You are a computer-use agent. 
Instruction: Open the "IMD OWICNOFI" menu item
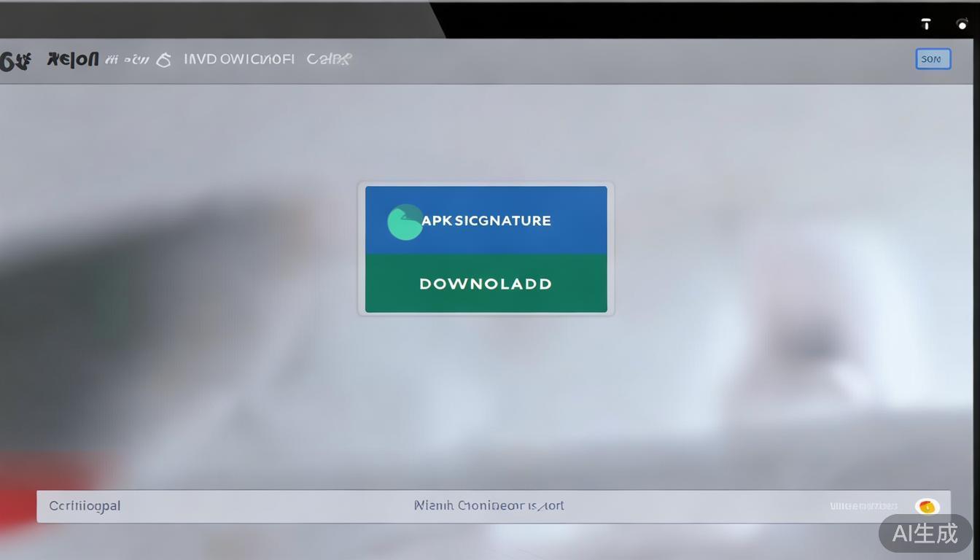click(x=238, y=60)
